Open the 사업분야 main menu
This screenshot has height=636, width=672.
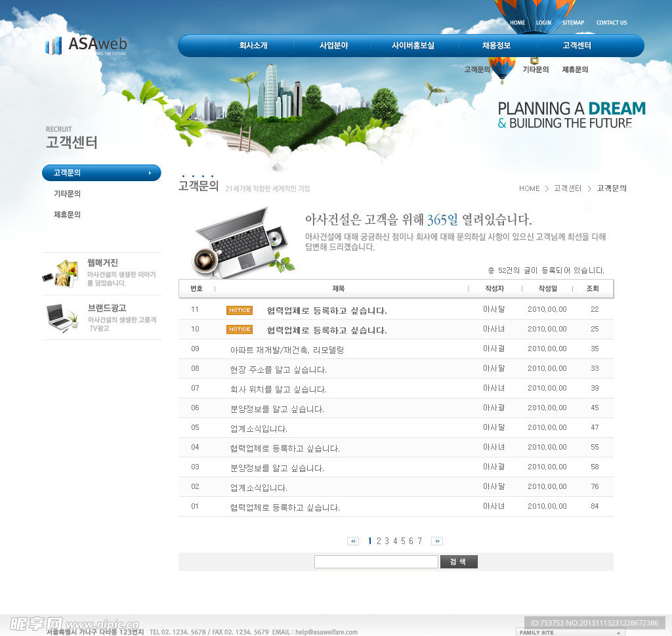[333, 45]
